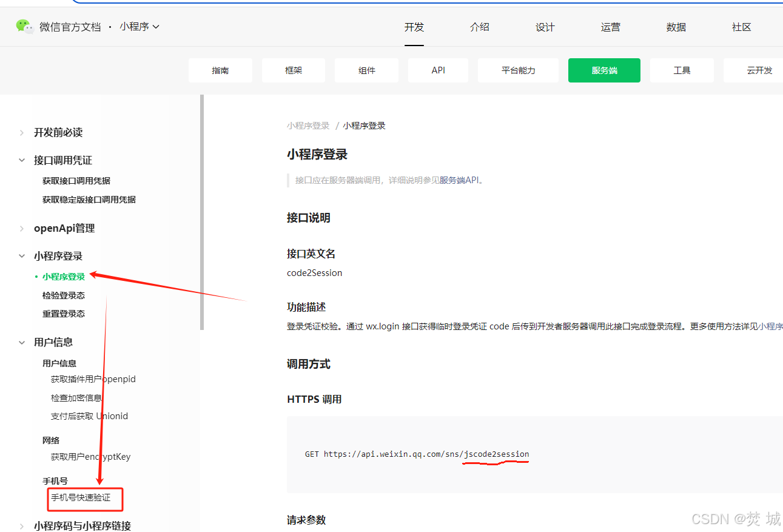Image resolution: width=783 pixels, height=532 pixels.
Task: Select the 服务端 tab
Action: [x=605, y=70]
